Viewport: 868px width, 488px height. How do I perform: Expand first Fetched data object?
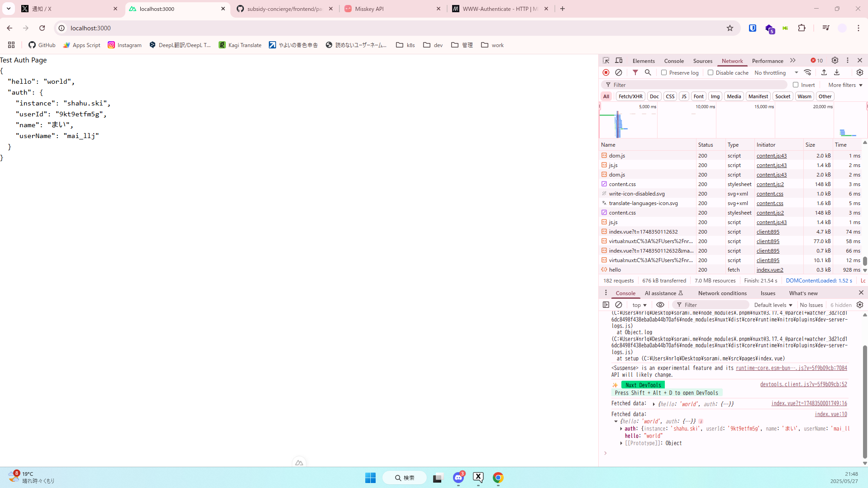(653, 404)
